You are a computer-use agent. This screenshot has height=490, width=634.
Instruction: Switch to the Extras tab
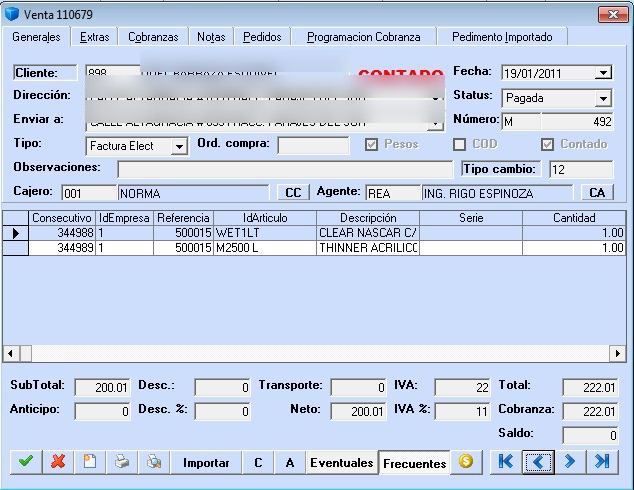[x=95, y=37]
